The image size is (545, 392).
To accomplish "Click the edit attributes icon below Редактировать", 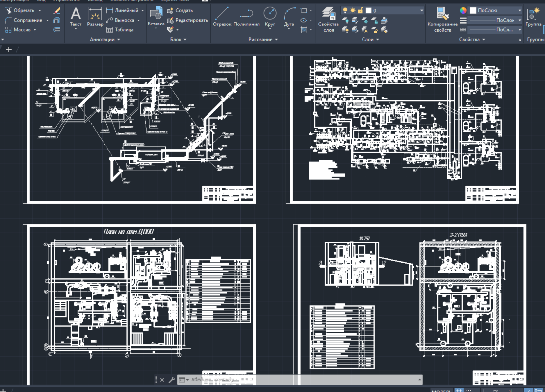I will click(170, 30).
